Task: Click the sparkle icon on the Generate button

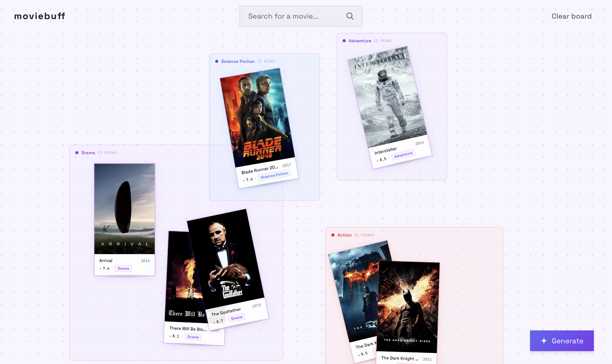Action: click(x=544, y=341)
